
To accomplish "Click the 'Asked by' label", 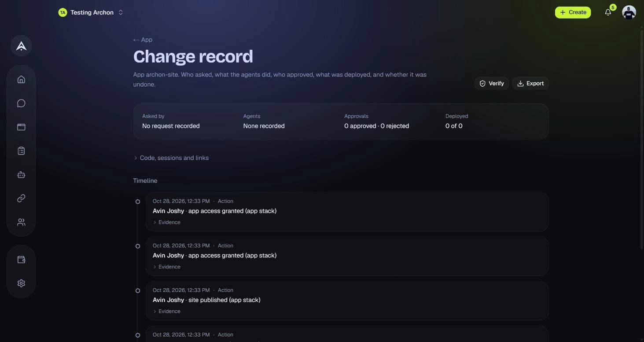I will (x=153, y=116).
